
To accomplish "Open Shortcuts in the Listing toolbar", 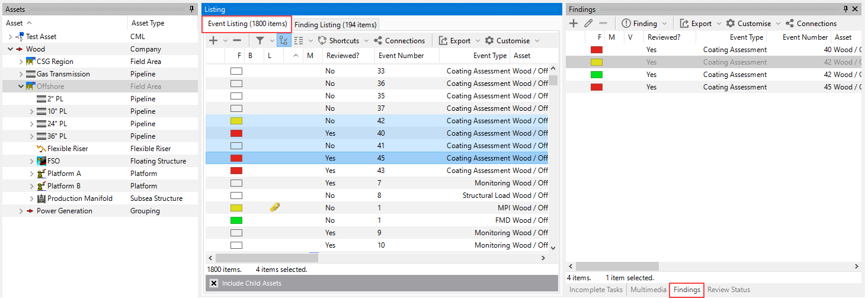I will (x=339, y=41).
